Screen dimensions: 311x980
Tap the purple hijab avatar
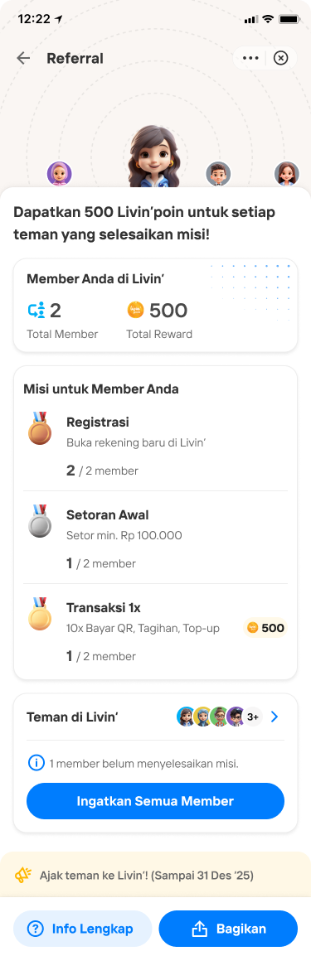[x=60, y=173]
